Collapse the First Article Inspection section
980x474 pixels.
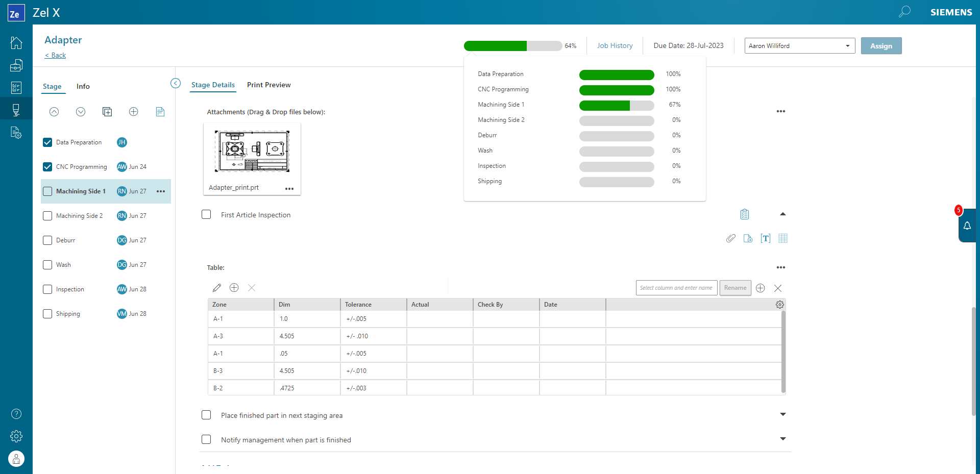pyautogui.click(x=782, y=214)
